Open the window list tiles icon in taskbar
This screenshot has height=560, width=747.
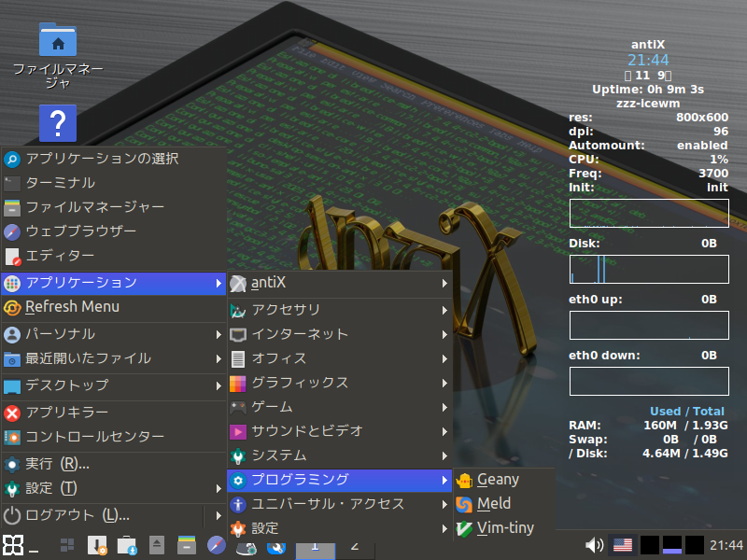67,546
